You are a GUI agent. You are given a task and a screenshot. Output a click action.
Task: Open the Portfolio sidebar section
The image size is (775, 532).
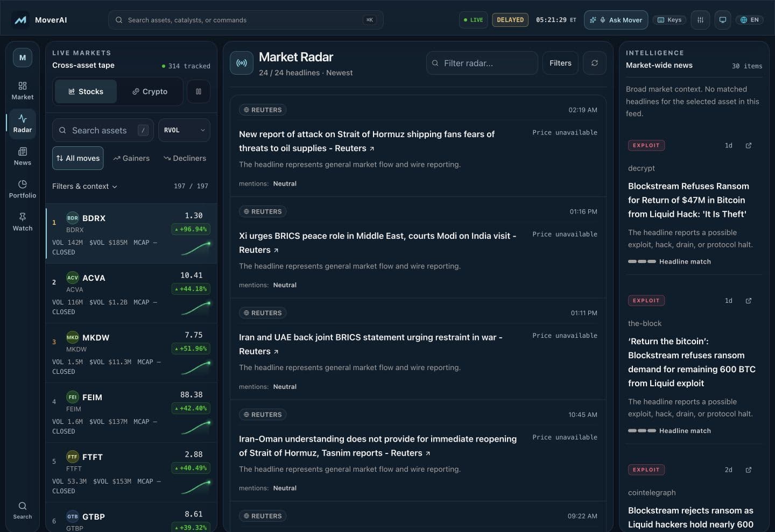(x=23, y=189)
